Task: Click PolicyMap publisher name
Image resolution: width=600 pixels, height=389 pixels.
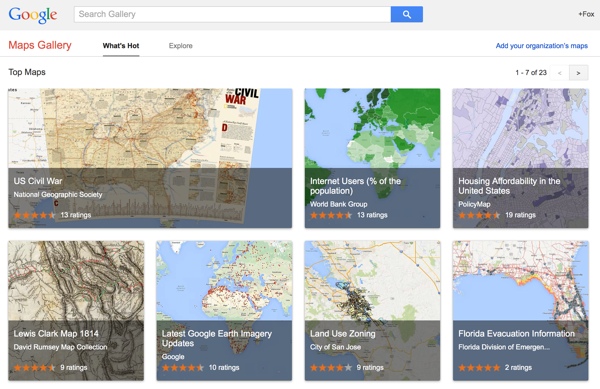Action: 474,204
